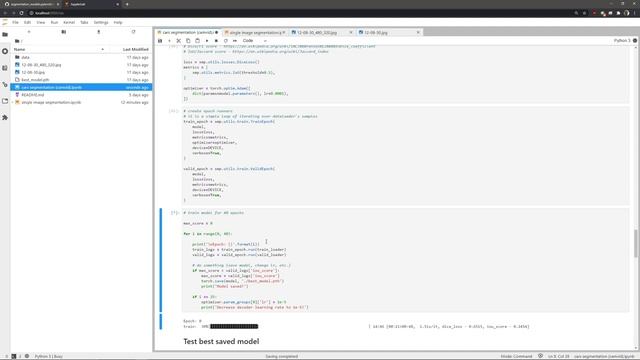
Task: Click the kernel status circle next to Python 3
Action: point(635,41)
